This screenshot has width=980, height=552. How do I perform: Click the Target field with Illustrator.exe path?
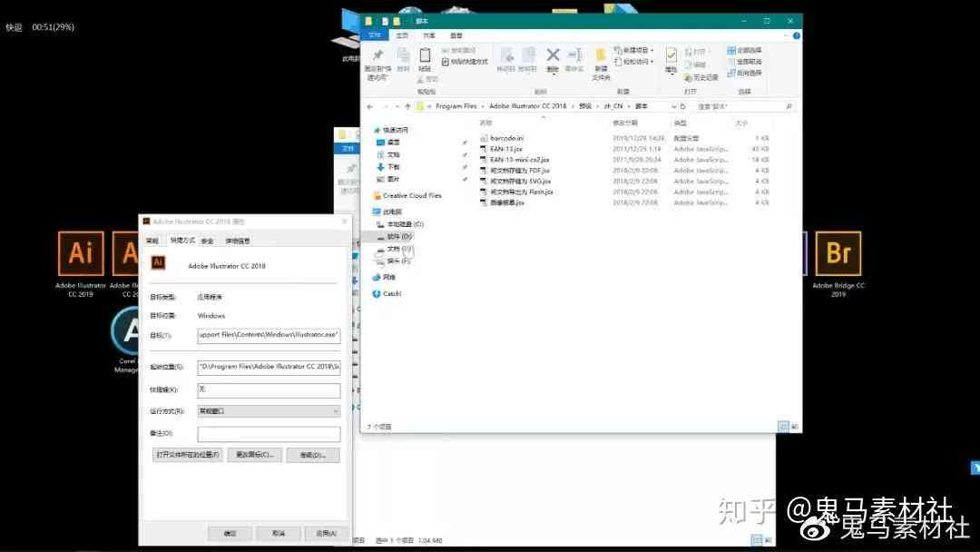coord(269,336)
